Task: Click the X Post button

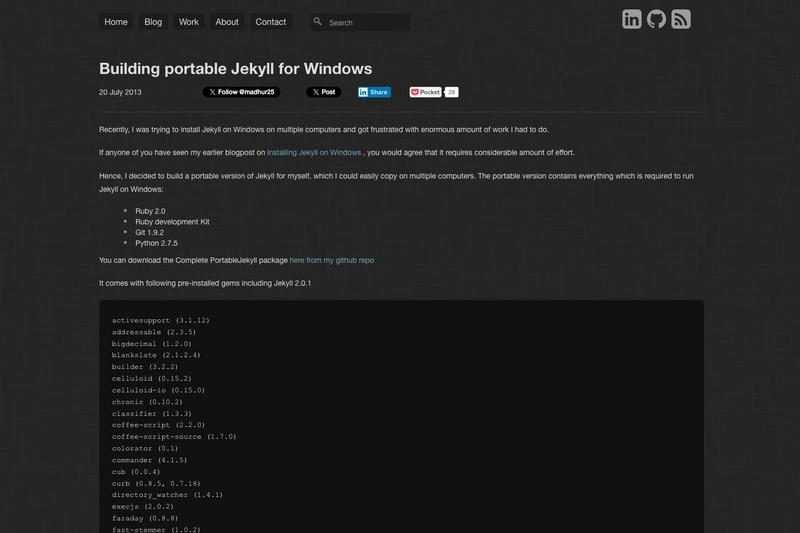Action: click(x=323, y=92)
